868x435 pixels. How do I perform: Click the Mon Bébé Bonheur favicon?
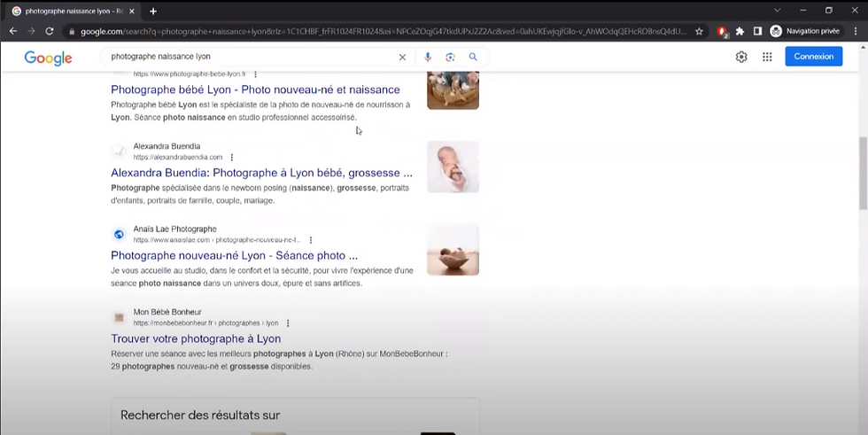(119, 318)
